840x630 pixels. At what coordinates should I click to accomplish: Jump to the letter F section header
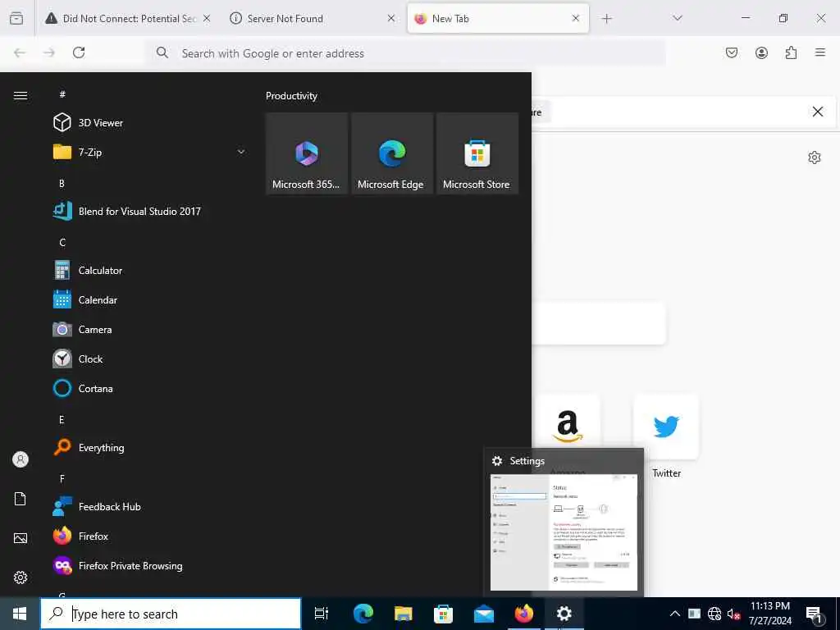point(62,478)
